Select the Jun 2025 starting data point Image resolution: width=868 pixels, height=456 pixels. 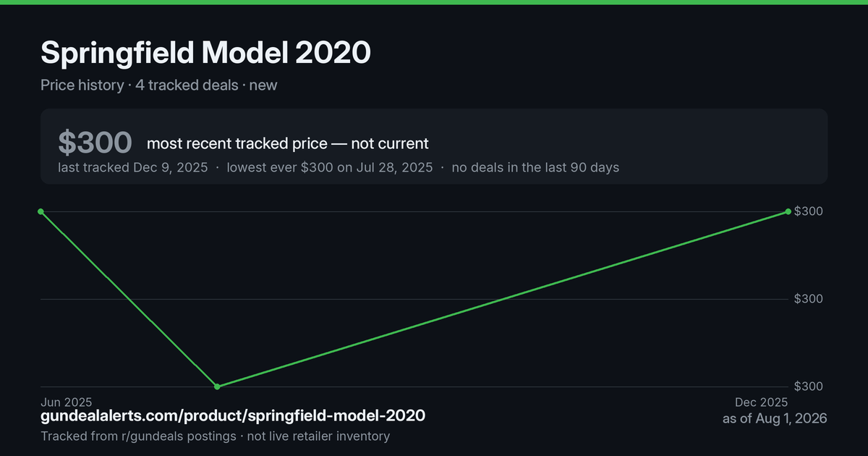(41, 211)
